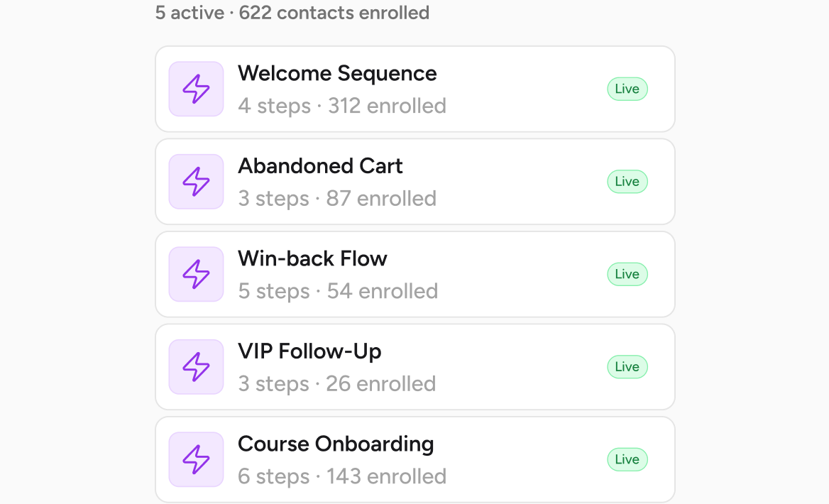Click the Live badge for VIP Follow-Up

(x=627, y=367)
